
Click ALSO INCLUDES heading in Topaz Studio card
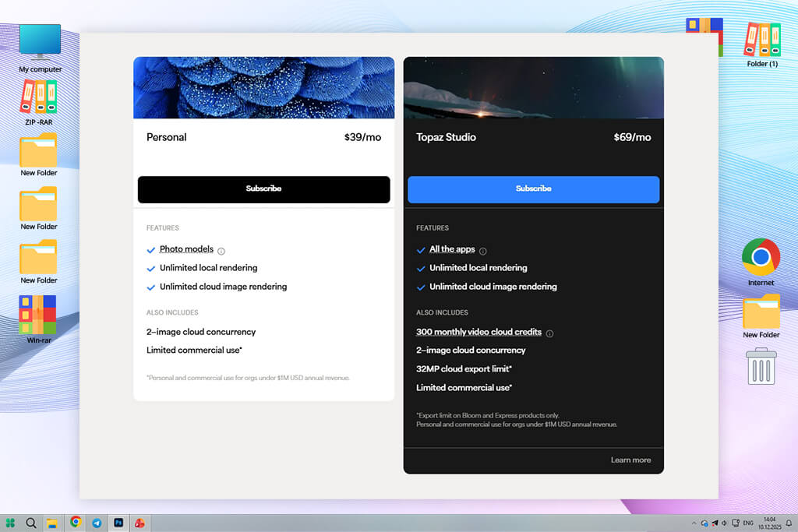pos(442,313)
